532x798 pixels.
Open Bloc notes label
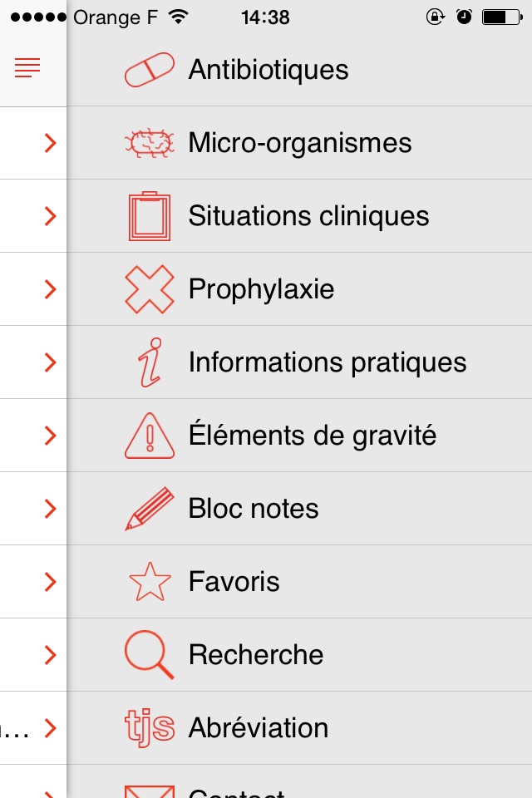coord(254,509)
